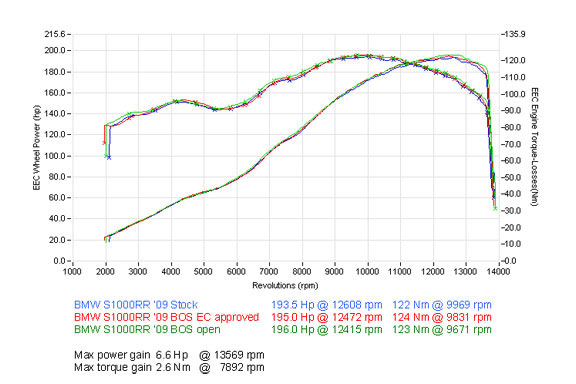Click the 200.0 power axis label
576x384 pixels.
point(54,50)
